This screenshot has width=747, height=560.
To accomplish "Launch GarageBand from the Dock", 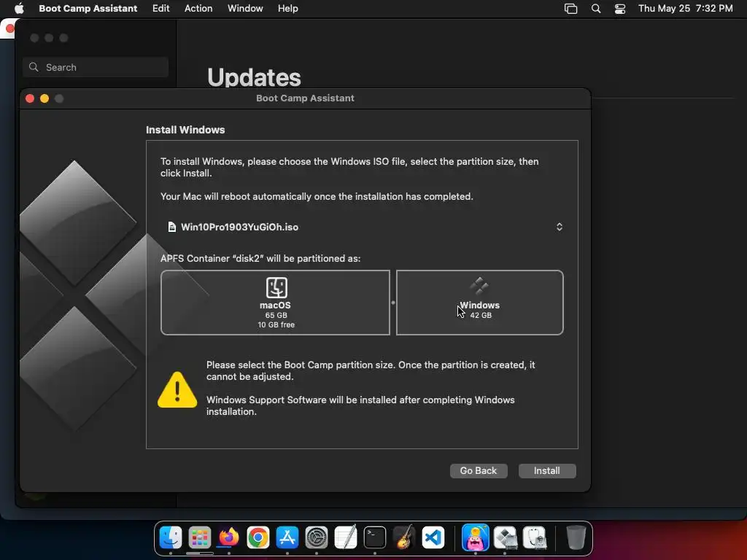I will tap(404, 537).
